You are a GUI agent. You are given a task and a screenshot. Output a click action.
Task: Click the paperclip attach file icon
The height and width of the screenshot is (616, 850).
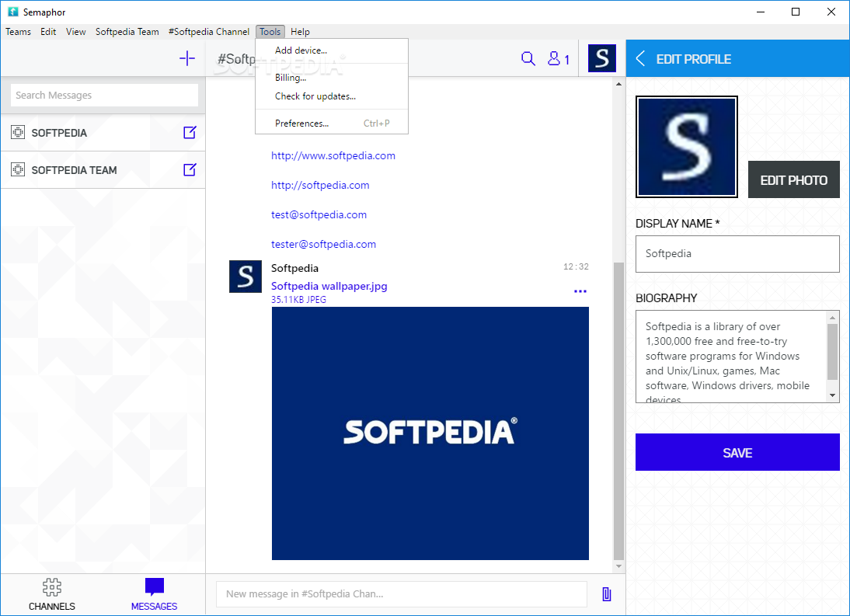[x=607, y=594]
